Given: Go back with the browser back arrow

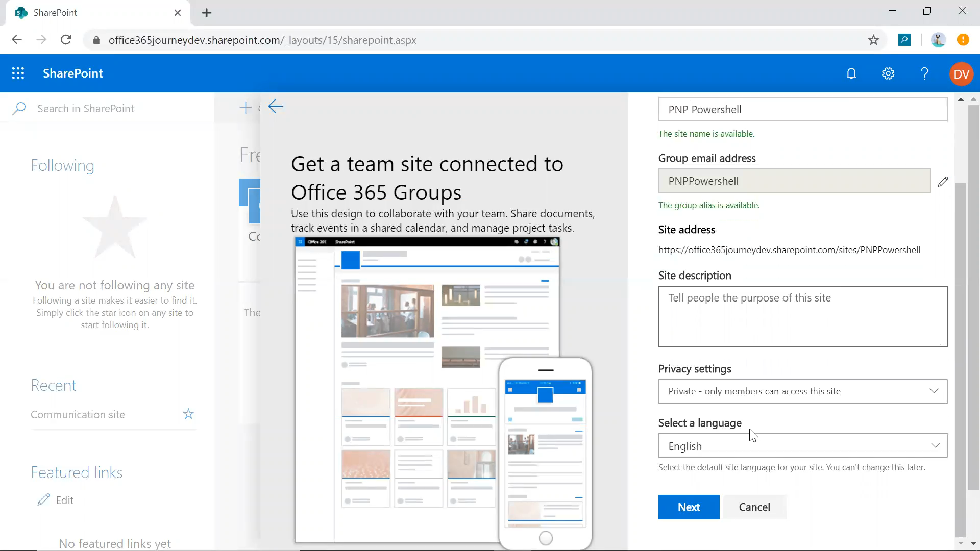Looking at the screenshot, I should 17,40.
